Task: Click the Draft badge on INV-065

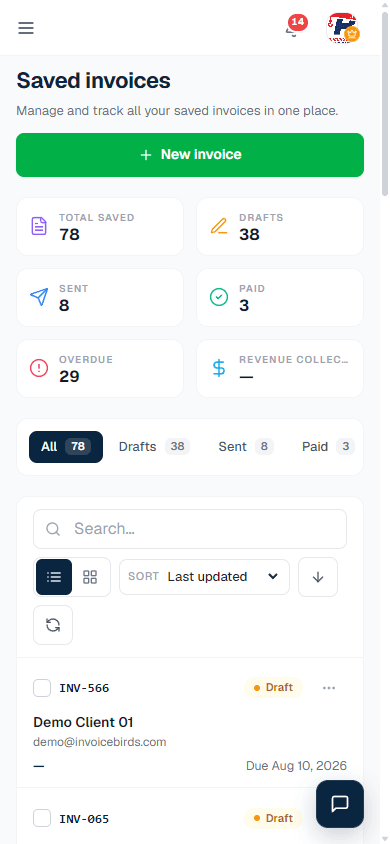Action: (273, 818)
